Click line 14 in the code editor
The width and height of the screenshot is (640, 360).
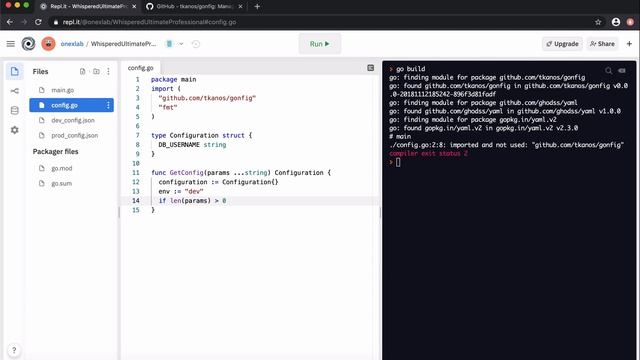click(x=250, y=201)
